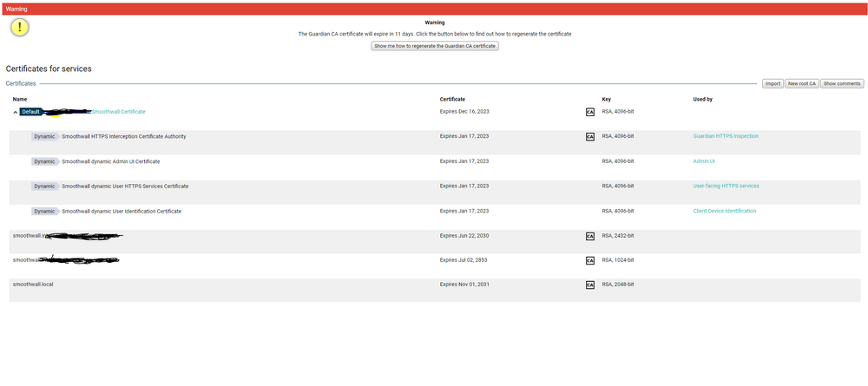Click the CA icon on the Jun 22, 2030 certificate row

tap(590, 236)
